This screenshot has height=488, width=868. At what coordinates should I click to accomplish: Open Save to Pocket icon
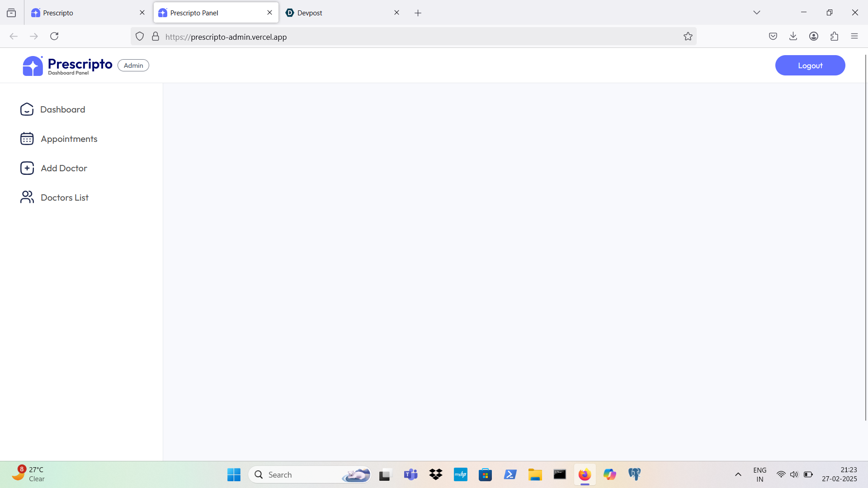(773, 37)
